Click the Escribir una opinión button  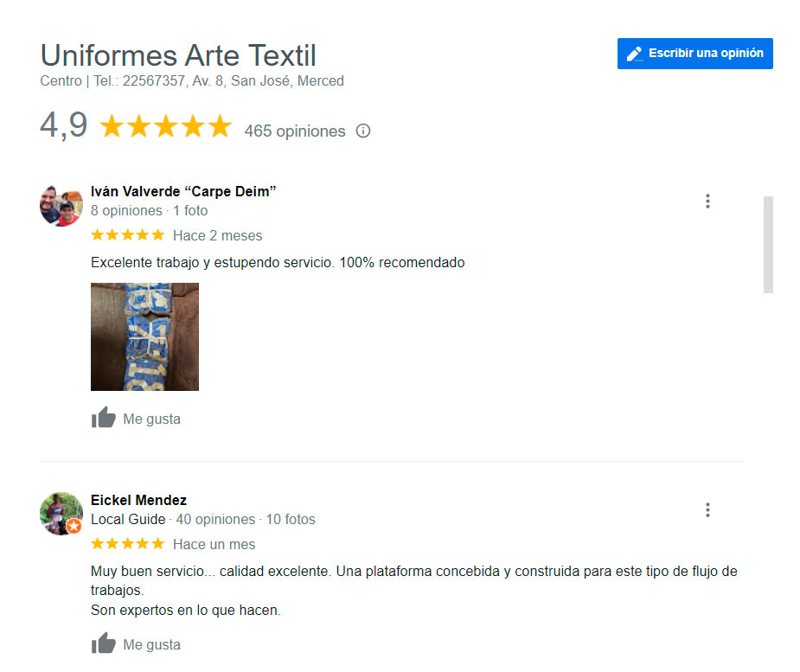694,54
